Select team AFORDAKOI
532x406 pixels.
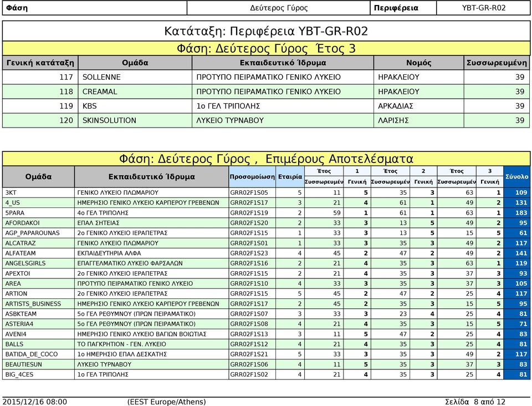click(x=22, y=223)
